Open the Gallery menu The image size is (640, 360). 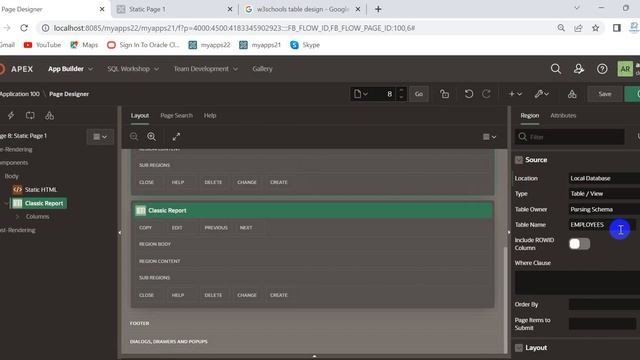(x=262, y=69)
